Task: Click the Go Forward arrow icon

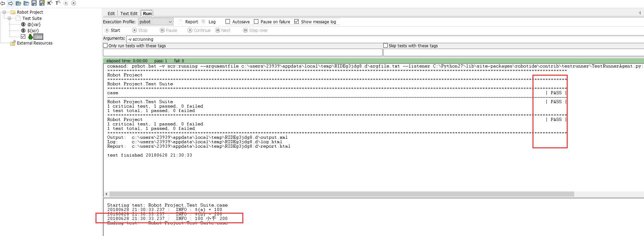Action: (11, 3)
